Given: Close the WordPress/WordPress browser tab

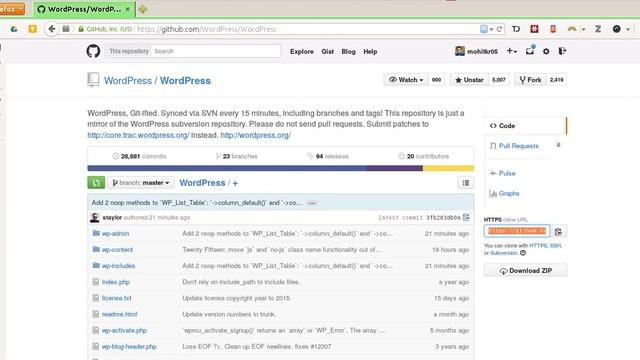Looking at the screenshot, I should (x=128, y=9).
